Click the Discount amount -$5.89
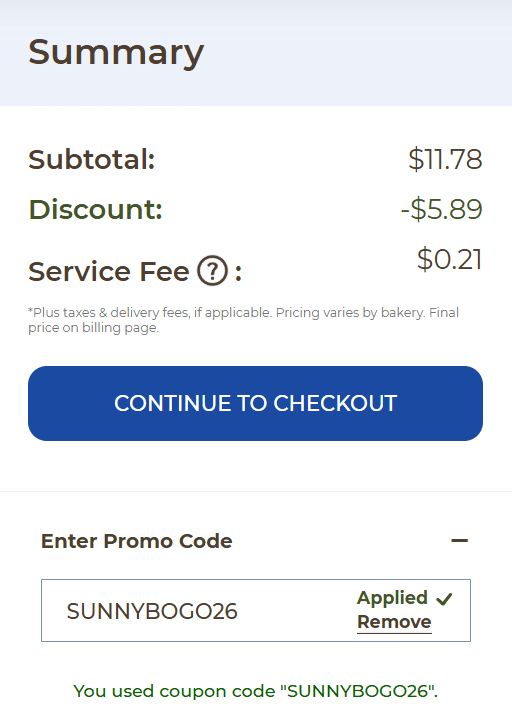 pyautogui.click(x=442, y=209)
